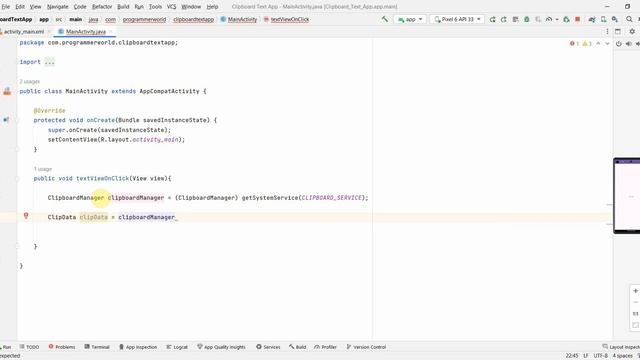Click the Apply Changes and Restart Activity icon
This screenshot has height=360, width=640.
point(504,19)
